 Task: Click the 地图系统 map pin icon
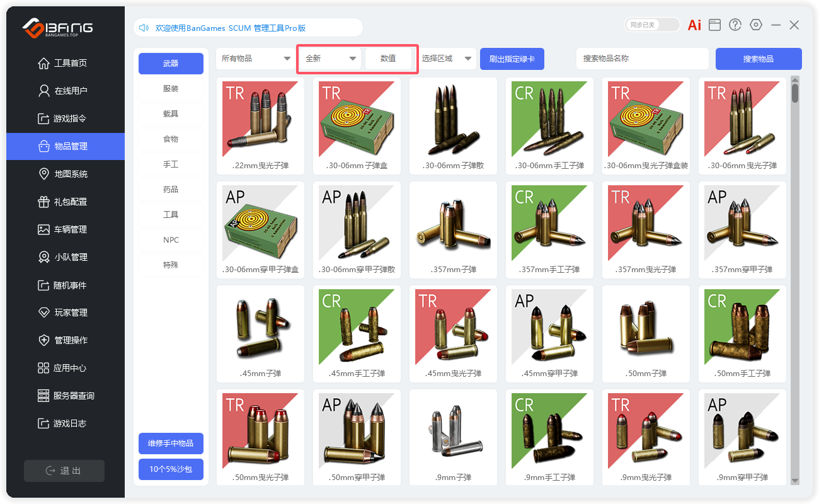43,174
